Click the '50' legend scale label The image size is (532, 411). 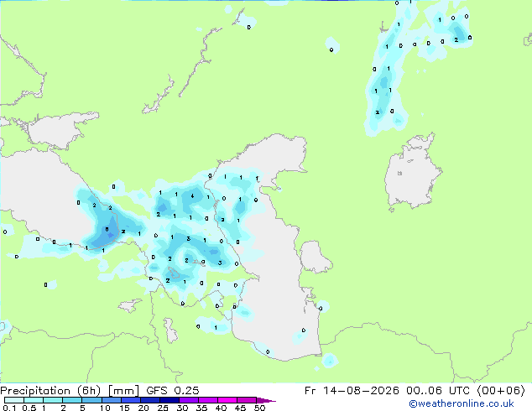click(x=259, y=408)
